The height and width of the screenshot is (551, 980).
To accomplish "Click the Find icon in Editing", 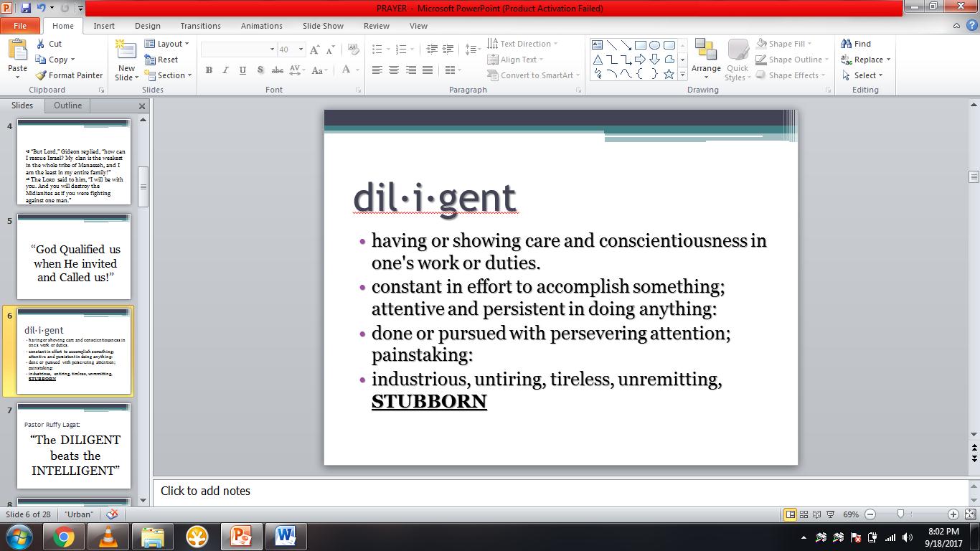I will tap(847, 44).
